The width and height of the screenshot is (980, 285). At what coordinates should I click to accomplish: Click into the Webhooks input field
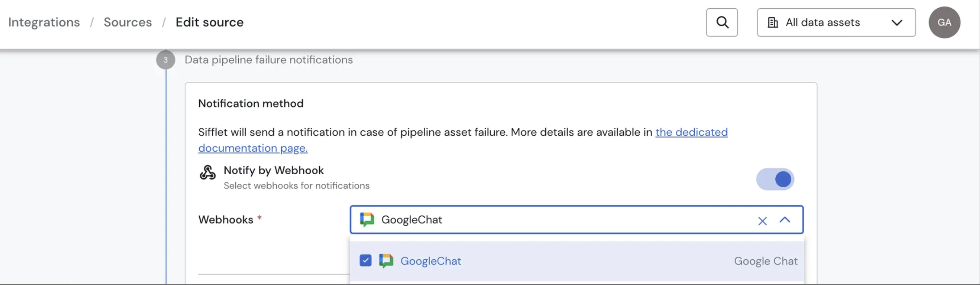coord(571,220)
